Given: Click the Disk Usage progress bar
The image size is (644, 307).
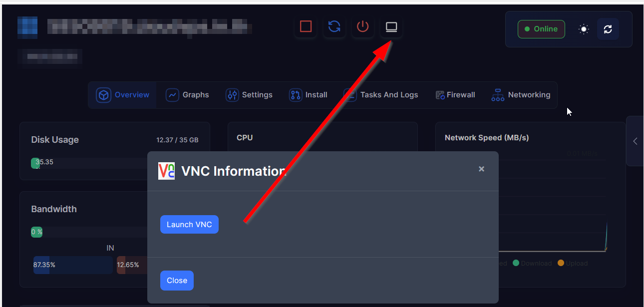Looking at the screenshot, I should pos(90,163).
